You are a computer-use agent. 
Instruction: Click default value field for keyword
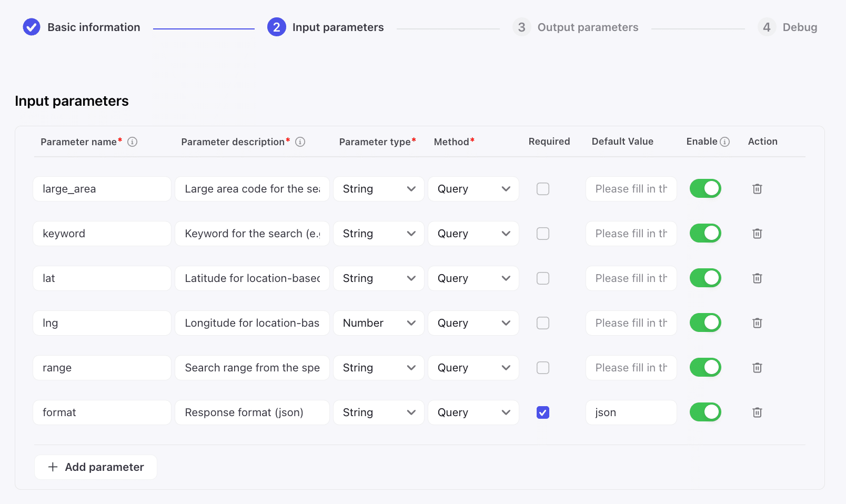coord(631,234)
